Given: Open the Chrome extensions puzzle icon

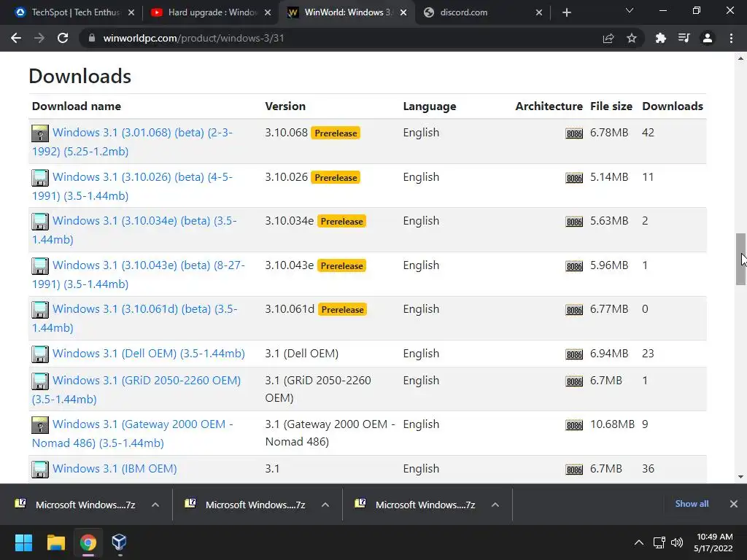Looking at the screenshot, I should [x=661, y=38].
